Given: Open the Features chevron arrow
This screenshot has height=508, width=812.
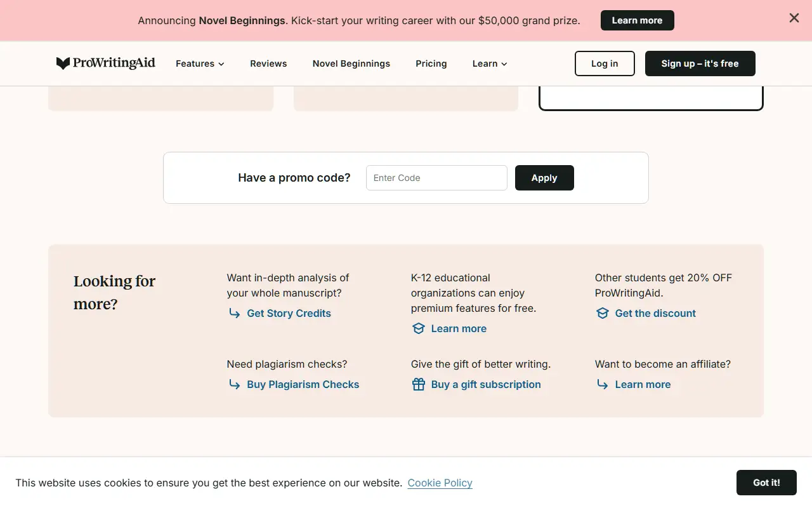Looking at the screenshot, I should pyautogui.click(x=221, y=63).
